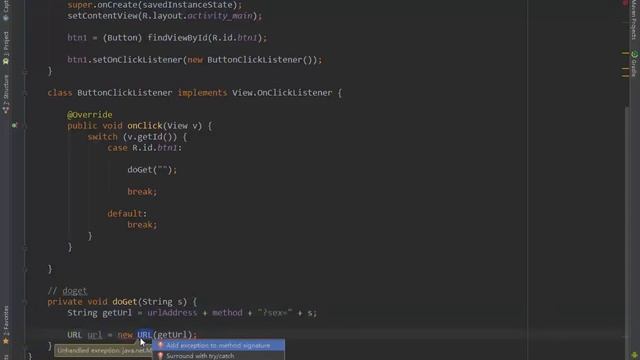Click the Gradle icon on the right strip

(634, 54)
